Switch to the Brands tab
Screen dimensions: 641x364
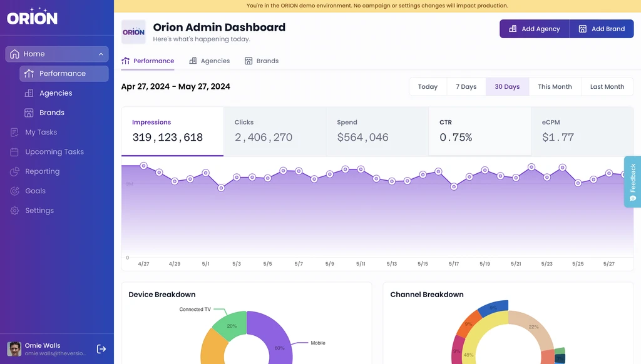click(x=262, y=61)
